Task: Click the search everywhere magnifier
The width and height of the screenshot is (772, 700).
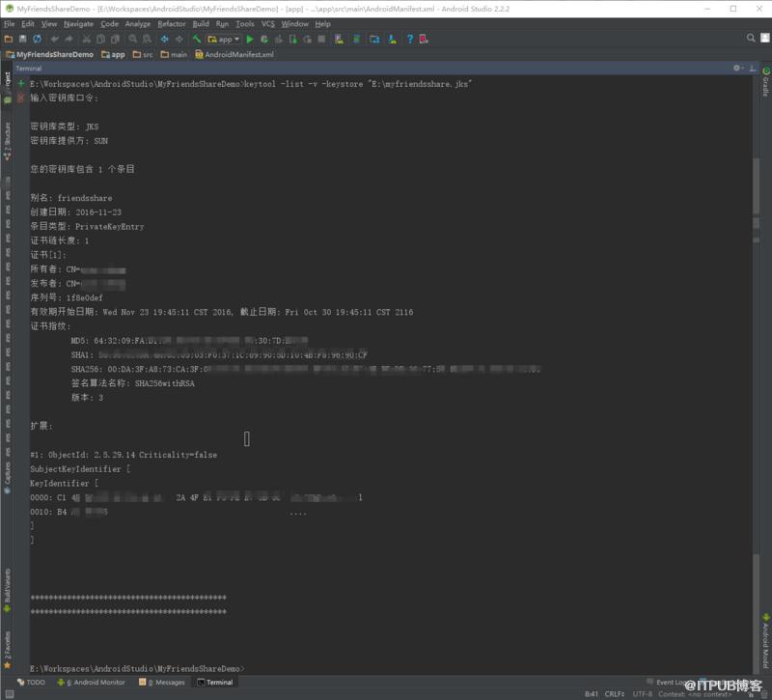Action: pyautogui.click(x=751, y=38)
